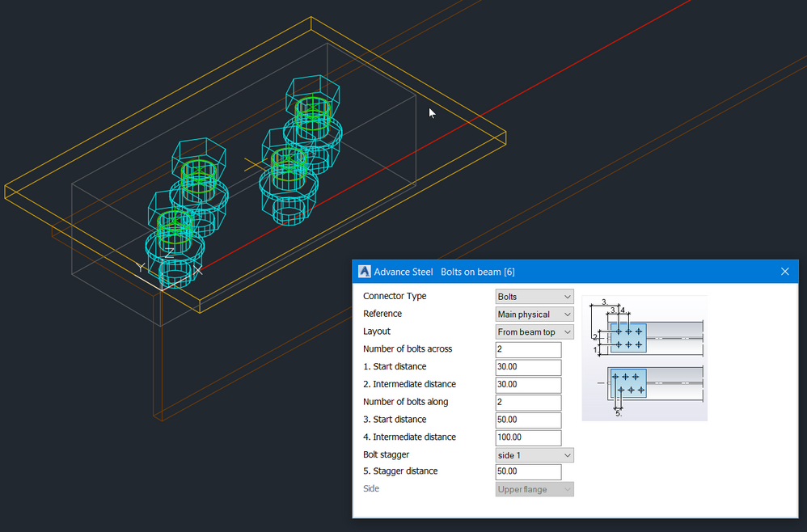Image resolution: width=807 pixels, height=532 pixels.
Task: Click the 2. Intermediate distance input field
Action: tap(528, 384)
